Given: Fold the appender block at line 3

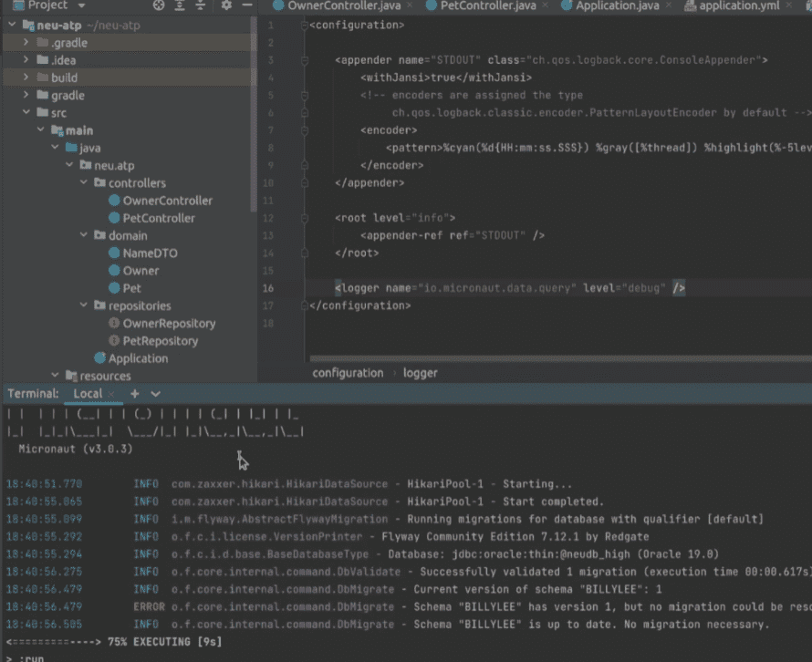Looking at the screenshot, I should click(305, 60).
